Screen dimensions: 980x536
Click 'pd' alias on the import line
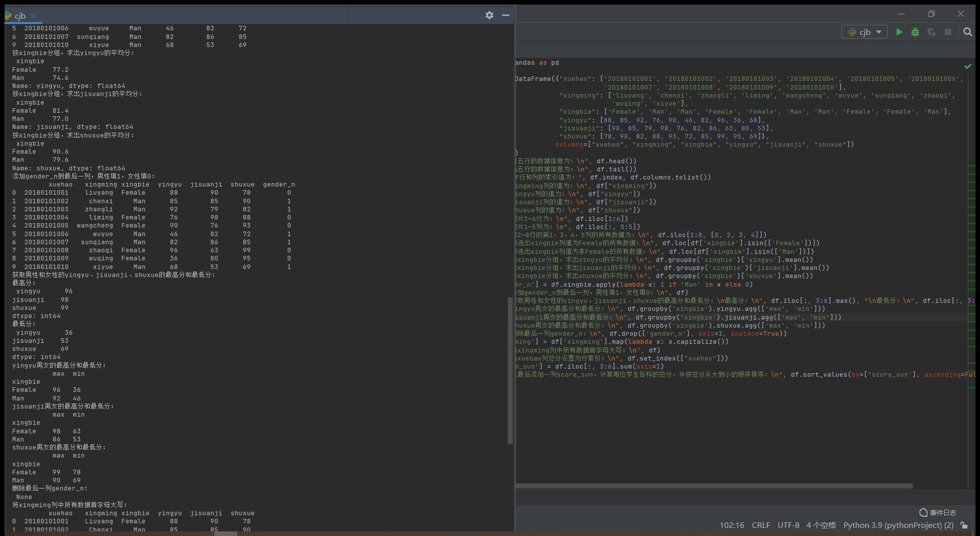pyautogui.click(x=555, y=63)
